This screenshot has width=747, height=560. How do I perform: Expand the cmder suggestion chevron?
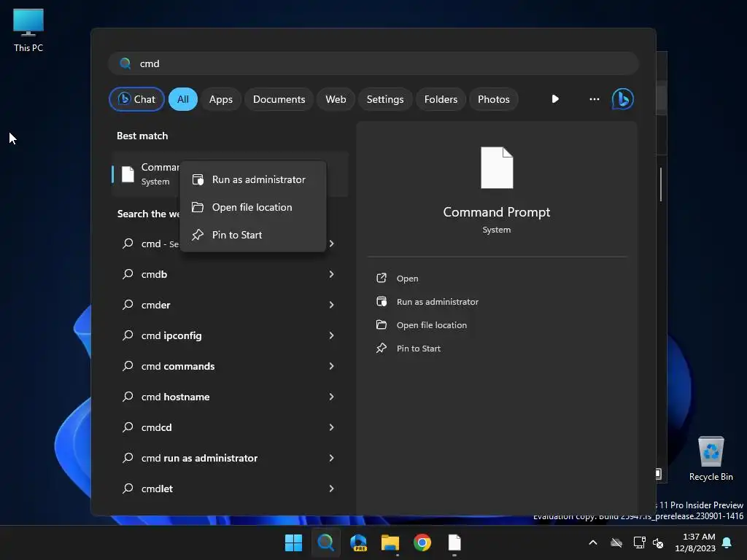(x=332, y=305)
